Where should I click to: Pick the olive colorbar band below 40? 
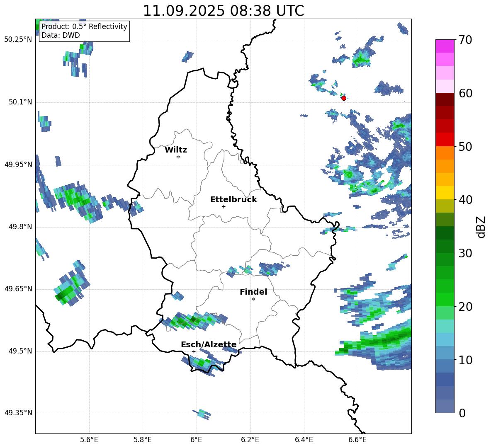445,206
